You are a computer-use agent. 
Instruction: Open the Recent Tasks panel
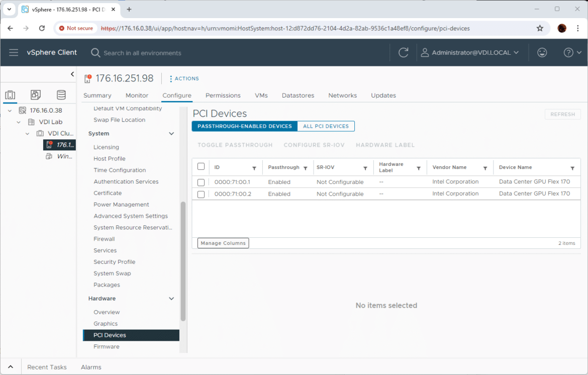[x=47, y=367]
